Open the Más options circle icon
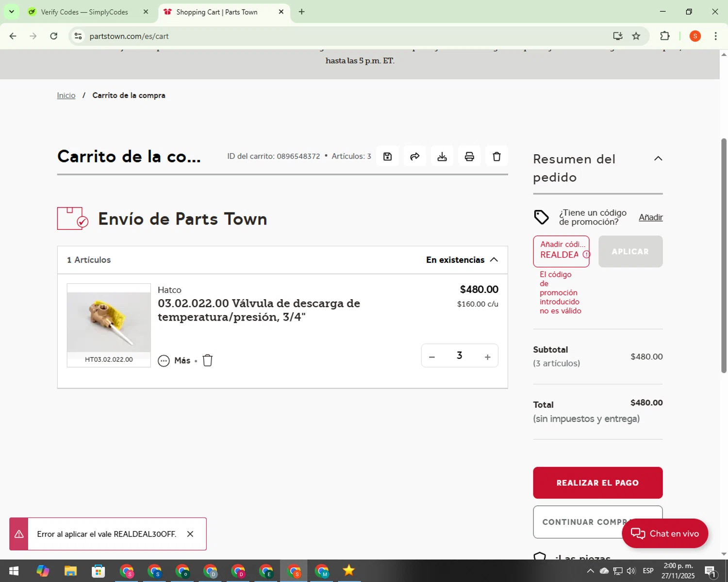This screenshot has height=582, width=728. click(164, 360)
